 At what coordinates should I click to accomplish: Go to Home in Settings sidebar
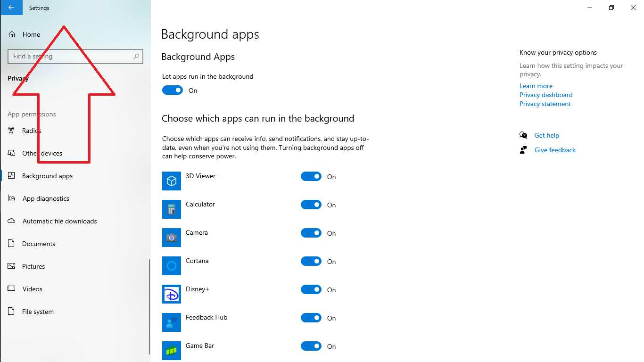pos(31,34)
